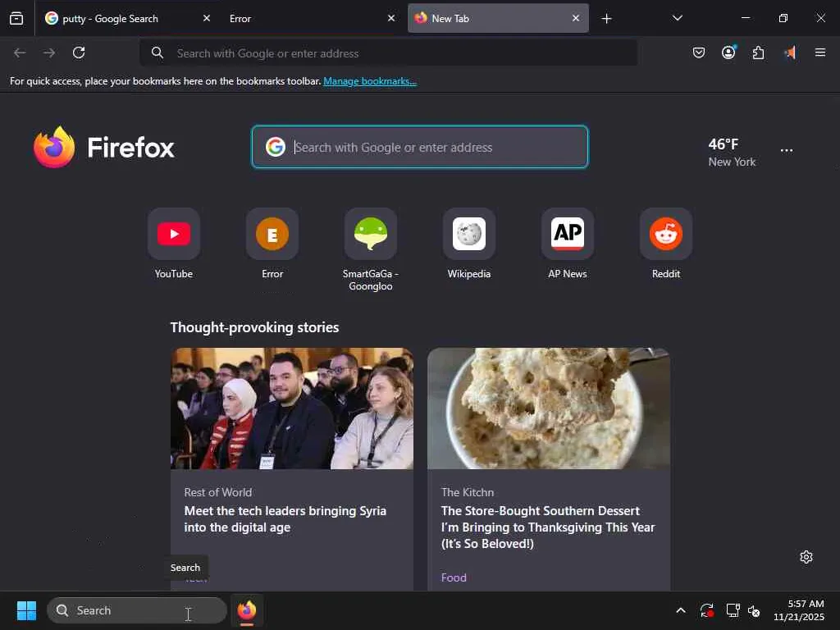Open the 'Store-Bought Southern Dessert' headline
The image size is (840, 630).
(x=548, y=527)
